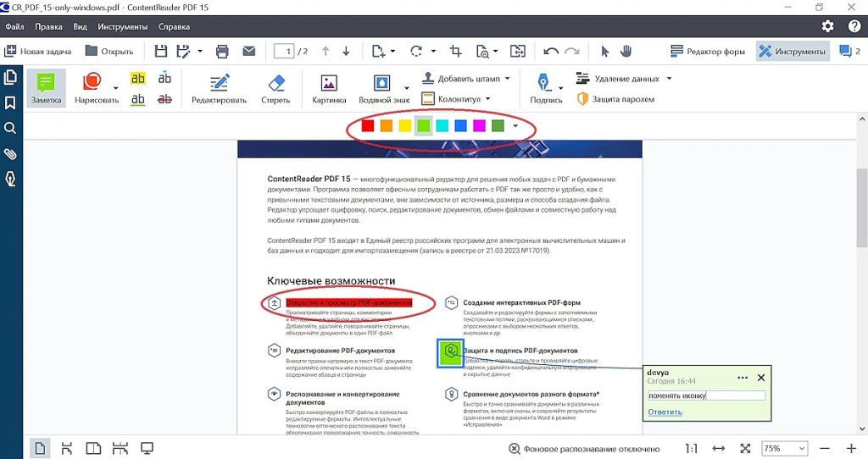868x459 pixels.
Task: Set zoom to actual size 1:1
Action: pos(691,449)
